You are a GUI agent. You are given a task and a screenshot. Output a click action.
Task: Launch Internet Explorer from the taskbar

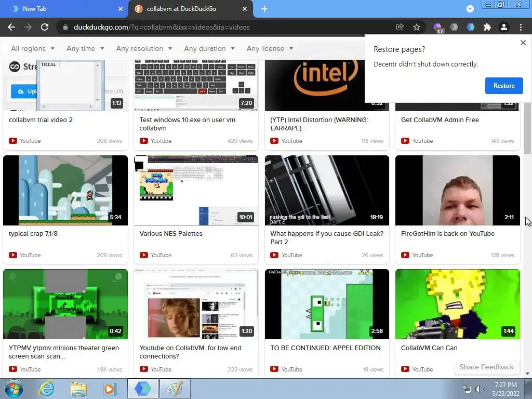(46, 389)
